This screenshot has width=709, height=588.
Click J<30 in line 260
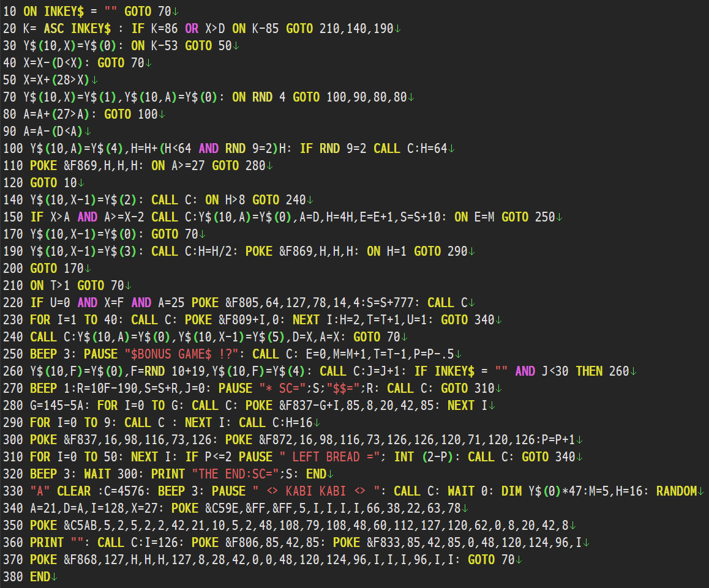(555, 371)
